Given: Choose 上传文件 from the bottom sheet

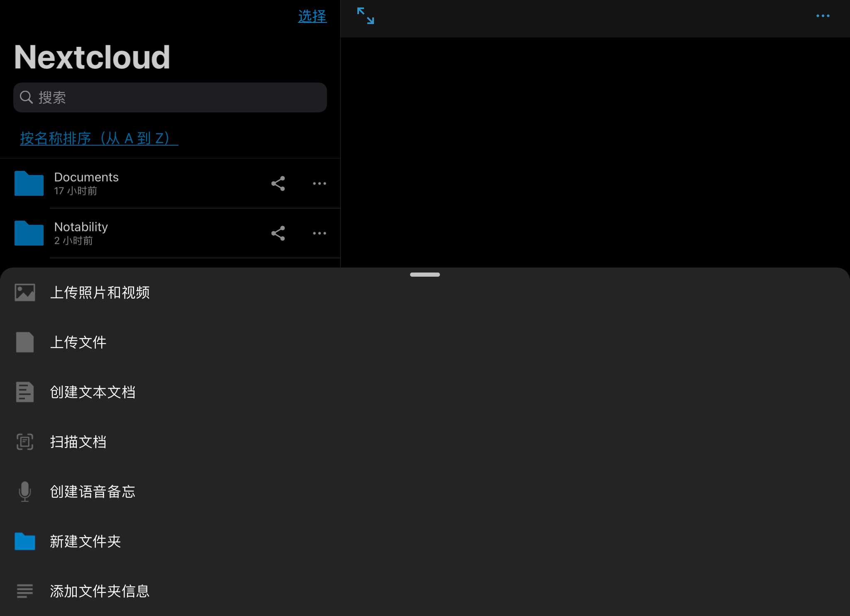Looking at the screenshot, I should (425, 342).
